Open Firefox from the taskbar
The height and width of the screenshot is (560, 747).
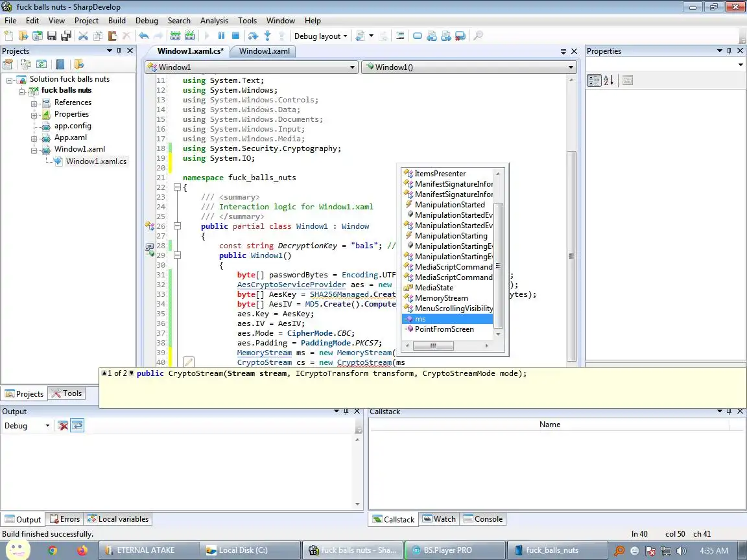pyautogui.click(x=82, y=550)
